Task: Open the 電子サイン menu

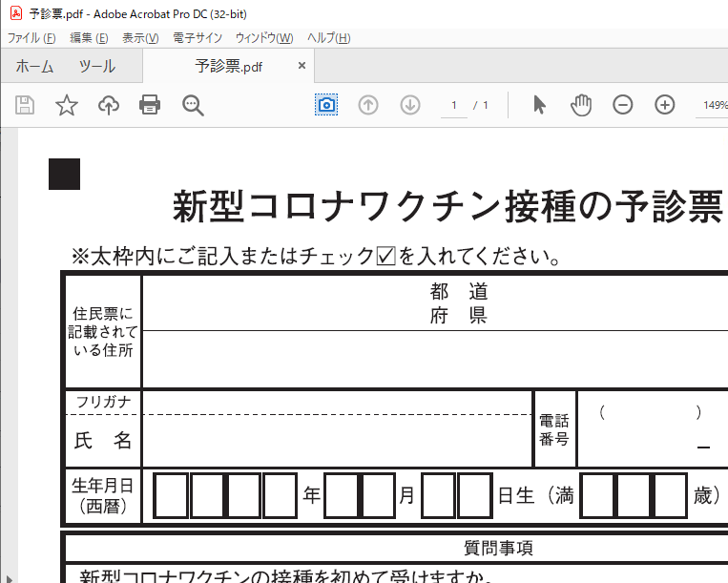Action: click(198, 38)
